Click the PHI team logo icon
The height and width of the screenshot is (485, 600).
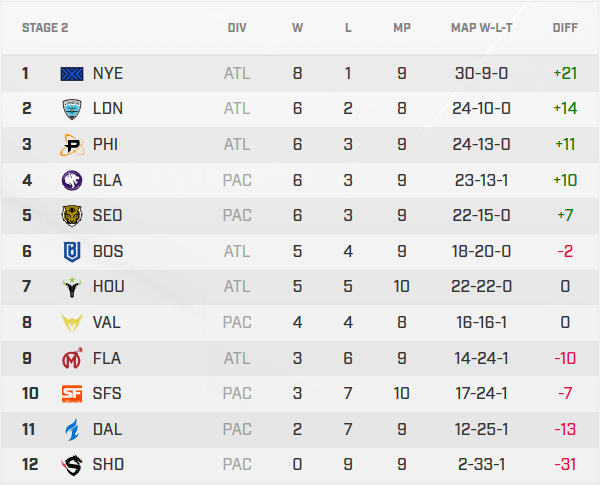pos(73,144)
